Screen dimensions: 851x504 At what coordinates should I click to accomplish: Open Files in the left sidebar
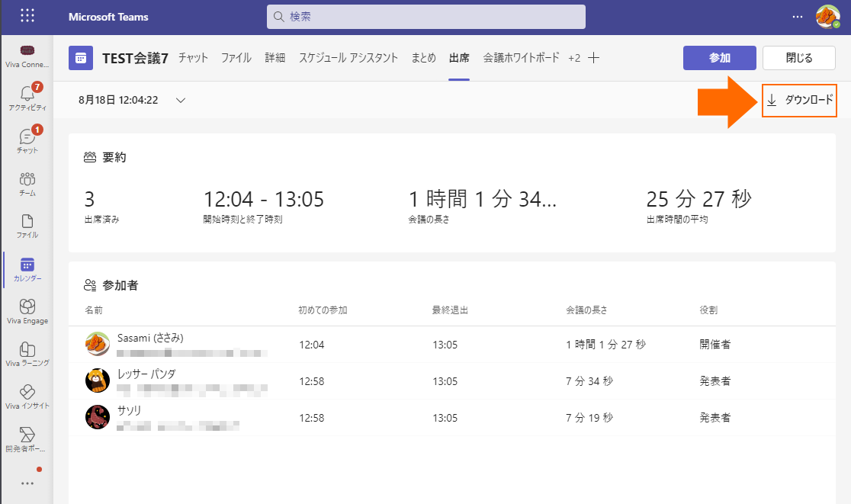pyautogui.click(x=27, y=226)
